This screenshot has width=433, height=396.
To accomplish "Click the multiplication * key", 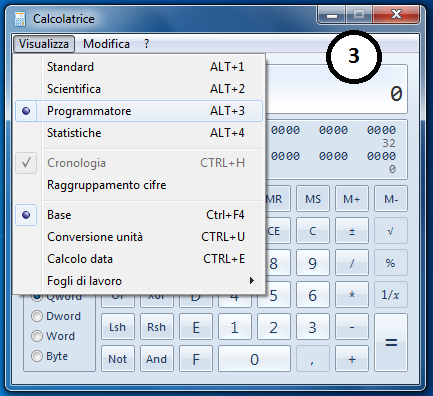I will click(352, 295).
